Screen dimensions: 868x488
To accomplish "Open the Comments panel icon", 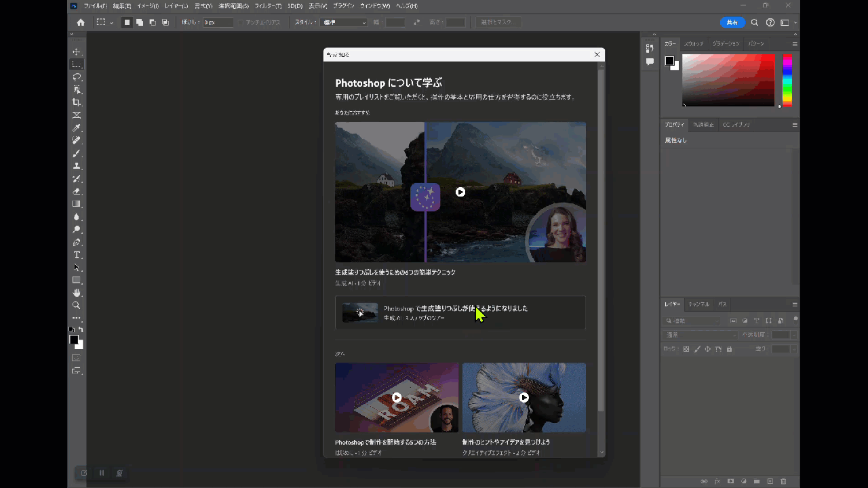I will point(650,62).
